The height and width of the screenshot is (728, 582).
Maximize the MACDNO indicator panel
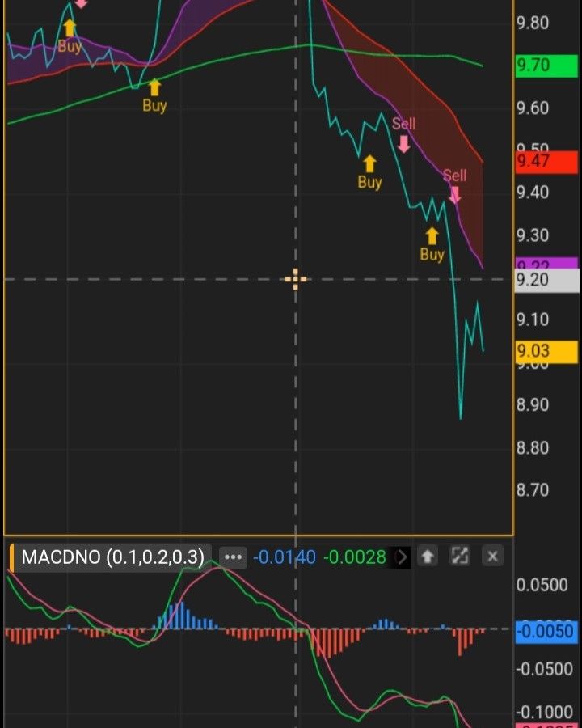pos(460,557)
